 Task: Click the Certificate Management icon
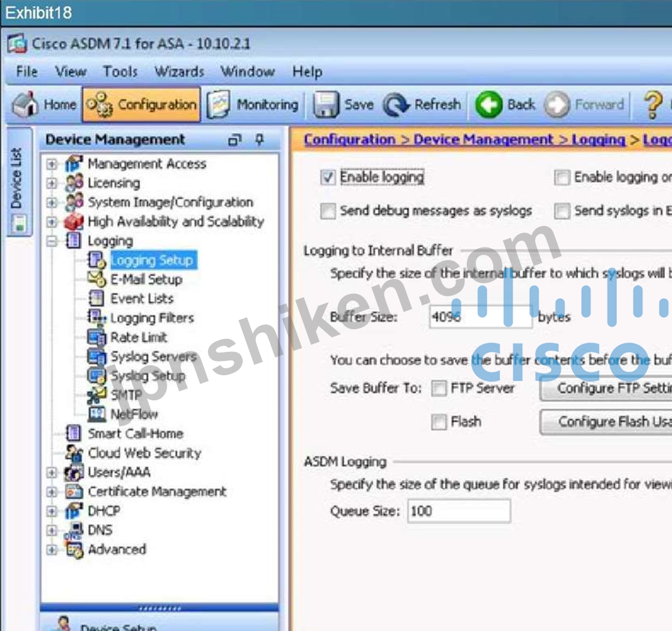[x=74, y=491]
